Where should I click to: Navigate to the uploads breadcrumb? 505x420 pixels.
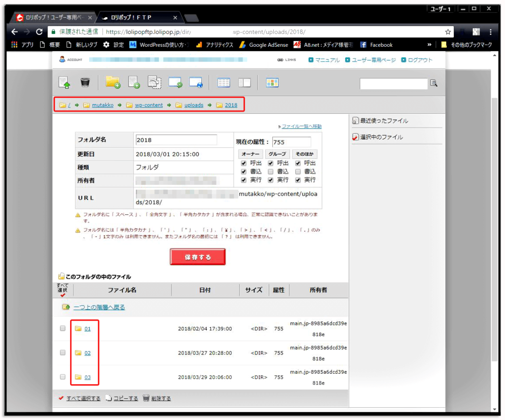[194, 105]
